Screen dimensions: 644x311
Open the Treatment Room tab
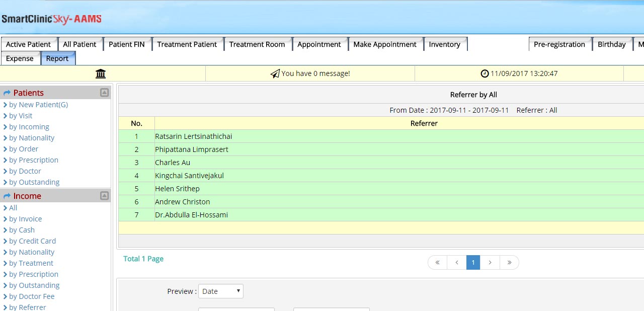tap(257, 44)
